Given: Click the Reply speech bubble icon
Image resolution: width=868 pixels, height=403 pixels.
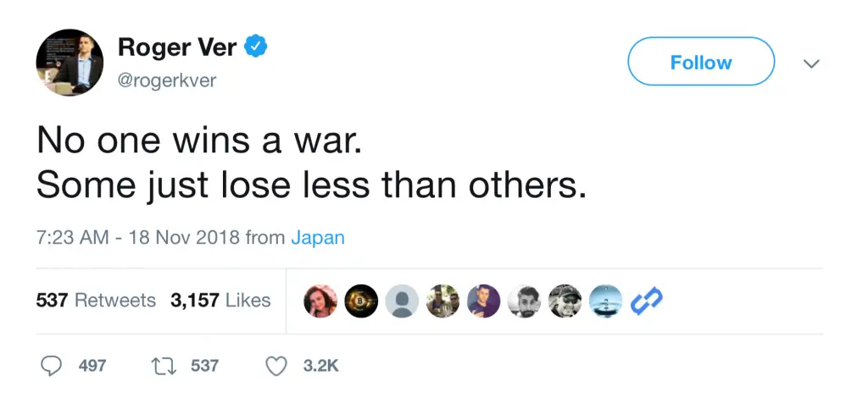Looking at the screenshot, I should pyautogui.click(x=52, y=366).
